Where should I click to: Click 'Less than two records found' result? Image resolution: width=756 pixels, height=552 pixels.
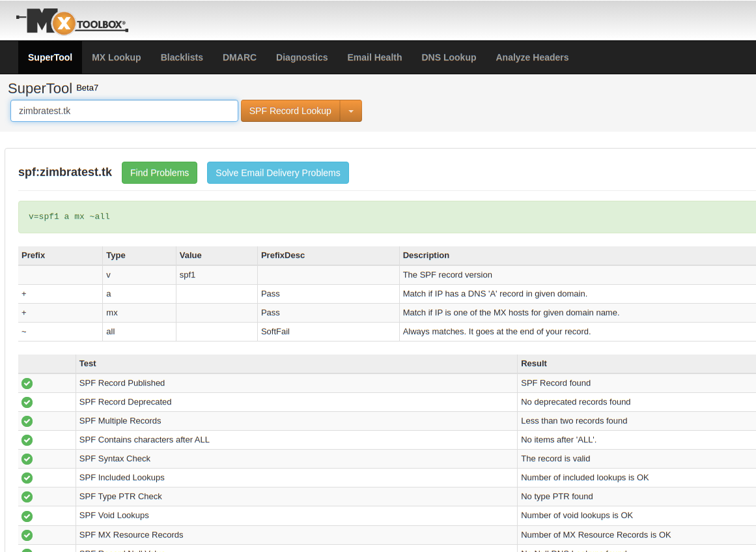click(574, 421)
